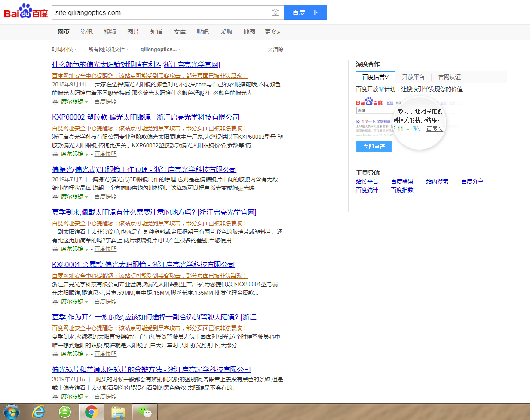Open result 什么颜色的偏光太阳镜对眼睛有利
530x420 pixels.
pos(136,65)
